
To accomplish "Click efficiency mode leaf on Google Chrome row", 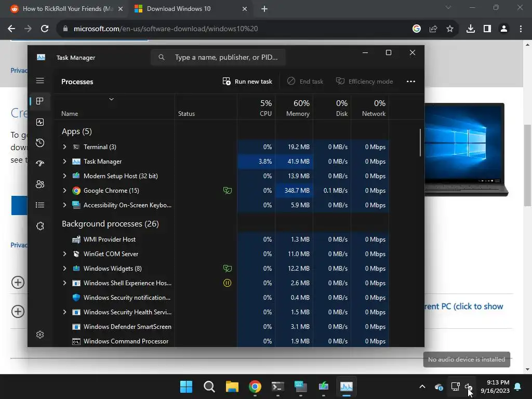I will click(x=228, y=191).
